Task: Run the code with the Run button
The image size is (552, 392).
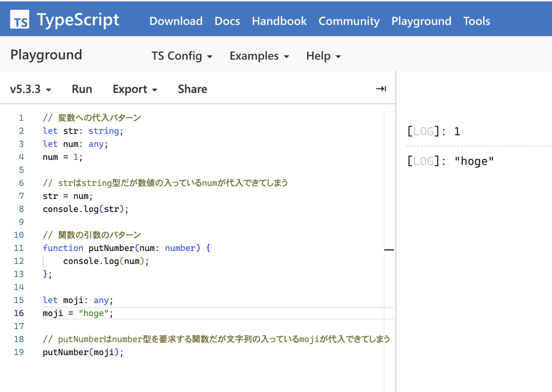Action: click(x=82, y=89)
